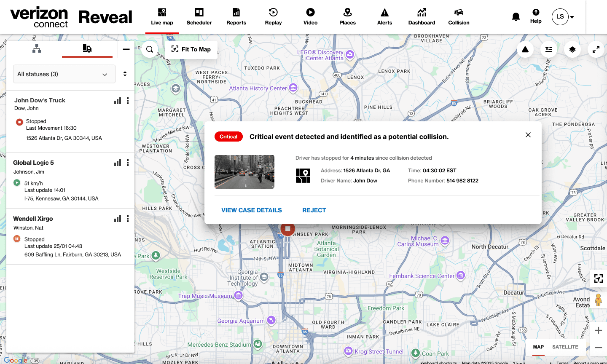Open the Live map tab
607x364 pixels.
162,17
